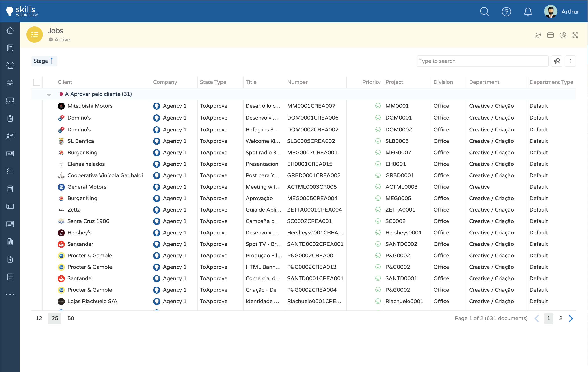Toggle the select-all checkbox in the table header
The width and height of the screenshot is (588, 372).
(37, 82)
